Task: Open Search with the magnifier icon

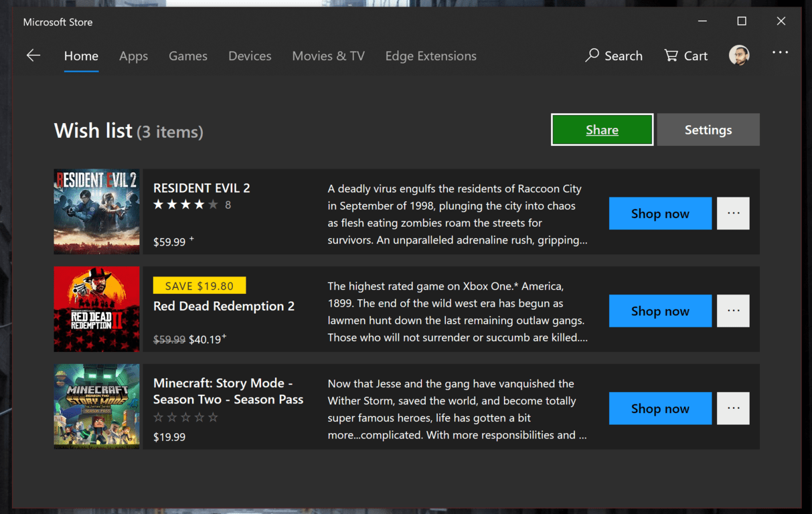Action: click(614, 56)
